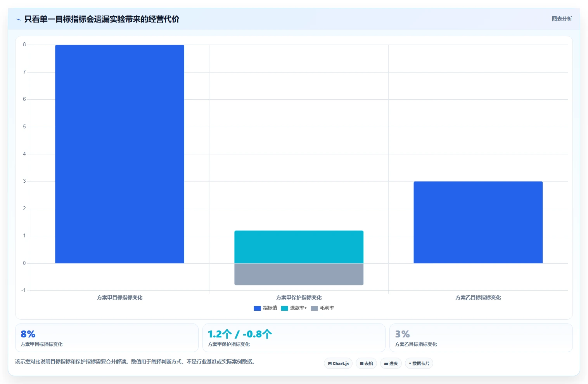Screen dimensions: 588x384
Task: Click the footnote text beginning 该示意对比说明
Action: pyautogui.click(x=135, y=362)
